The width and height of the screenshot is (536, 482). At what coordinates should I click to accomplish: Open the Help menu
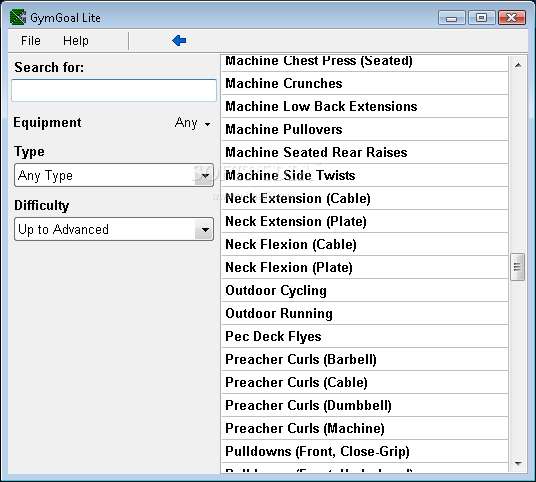pyautogui.click(x=76, y=41)
